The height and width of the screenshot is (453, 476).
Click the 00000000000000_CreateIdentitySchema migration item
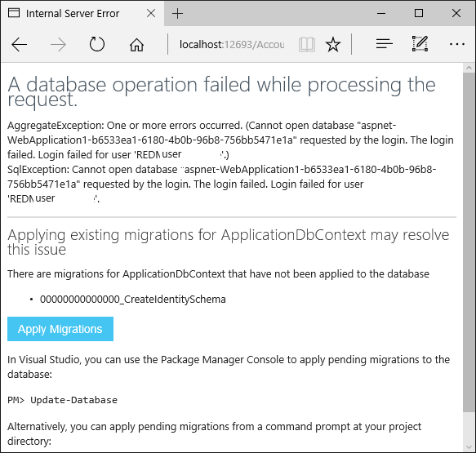pos(132,300)
